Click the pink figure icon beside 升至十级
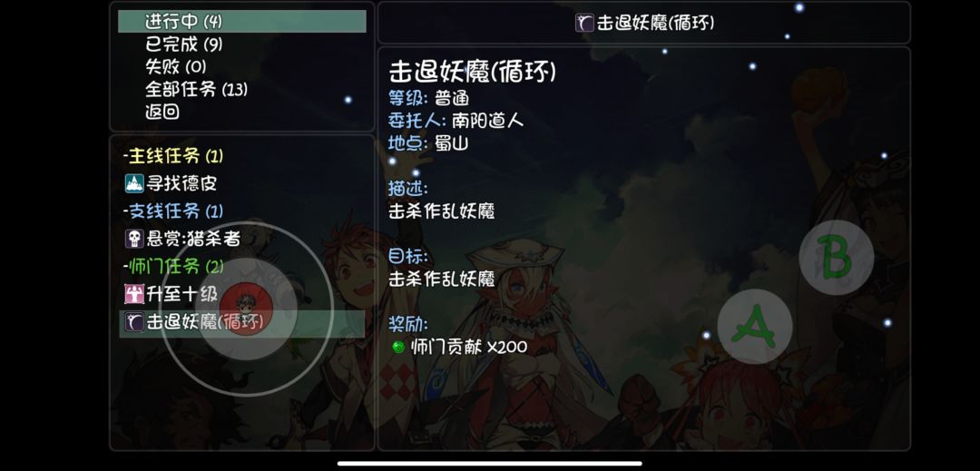980x471 pixels. (134, 293)
